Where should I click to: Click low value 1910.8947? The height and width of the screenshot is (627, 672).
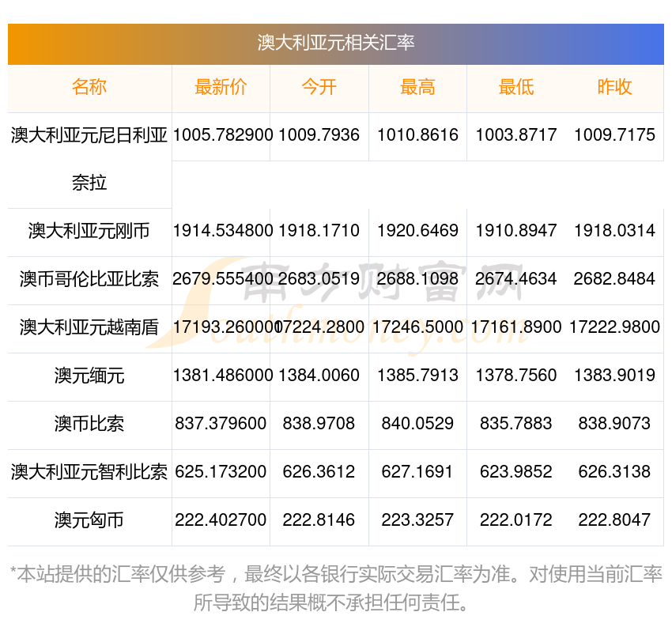[516, 231]
